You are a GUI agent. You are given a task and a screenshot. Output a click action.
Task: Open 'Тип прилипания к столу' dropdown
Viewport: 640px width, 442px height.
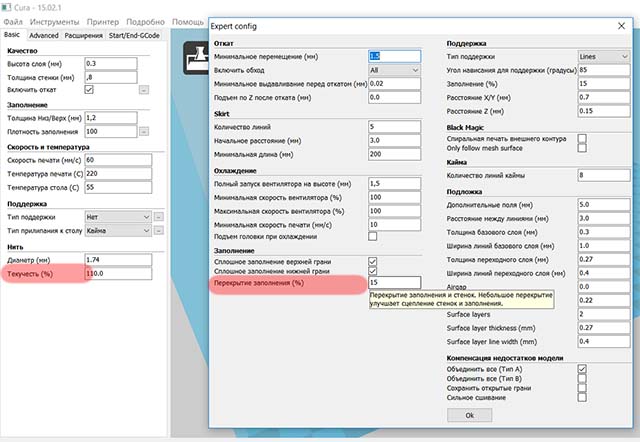point(116,230)
